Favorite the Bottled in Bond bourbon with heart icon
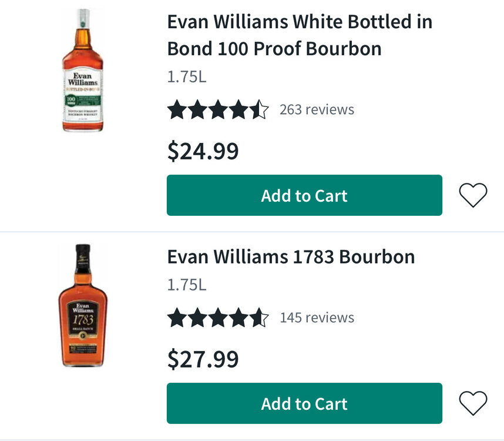 pos(473,195)
